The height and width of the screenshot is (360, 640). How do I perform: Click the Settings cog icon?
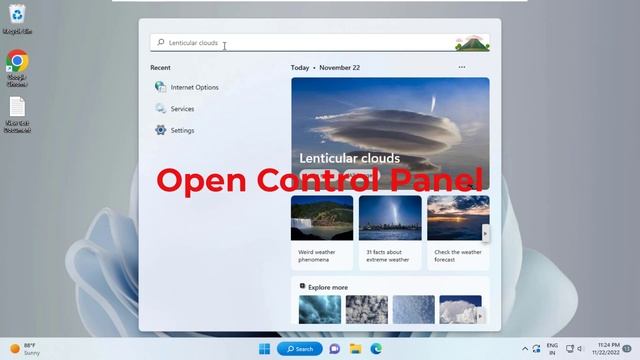(x=160, y=130)
